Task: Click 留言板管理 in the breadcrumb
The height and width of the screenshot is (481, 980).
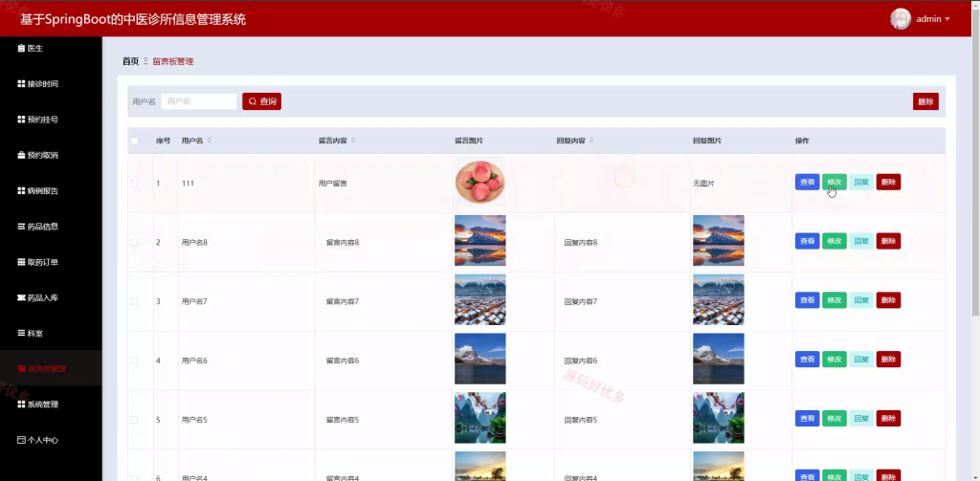Action: (x=173, y=61)
